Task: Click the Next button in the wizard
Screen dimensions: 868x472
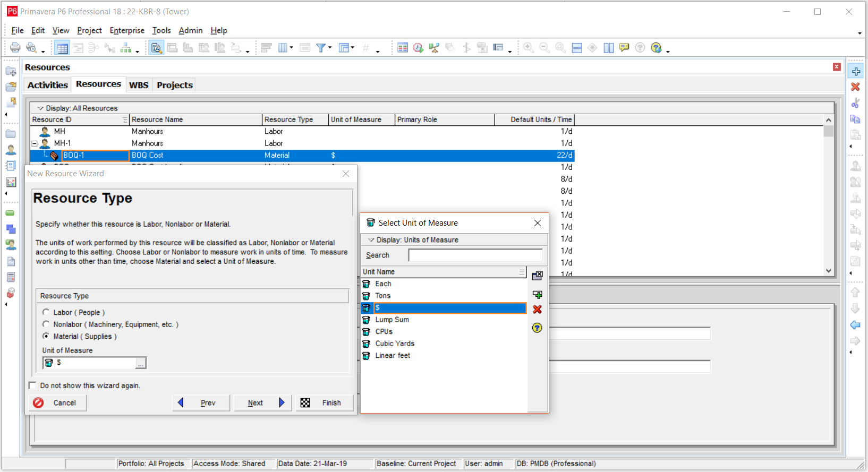Action: click(262, 403)
